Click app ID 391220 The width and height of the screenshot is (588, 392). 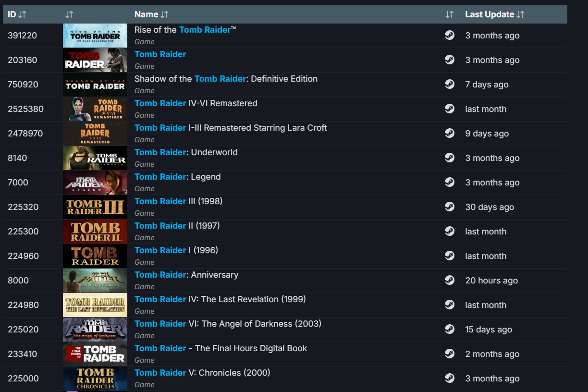pyautogui.click(x=23, y=36)
